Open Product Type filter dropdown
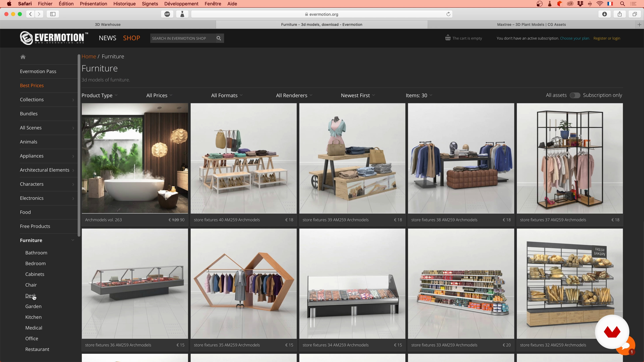The image size is (644, 362). click(x=99, y=95)
